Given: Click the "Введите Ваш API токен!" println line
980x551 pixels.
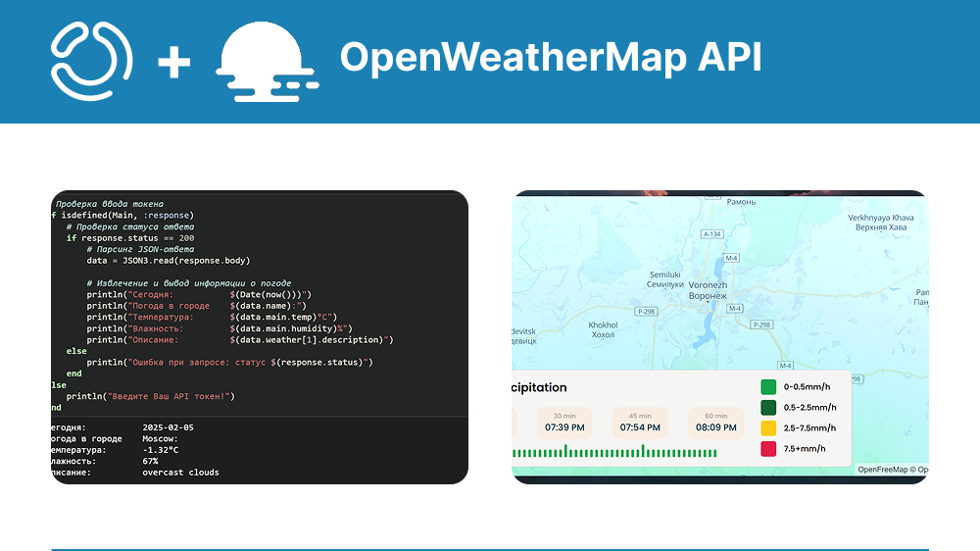Looking at the screenshot, I should coord(151,396).
